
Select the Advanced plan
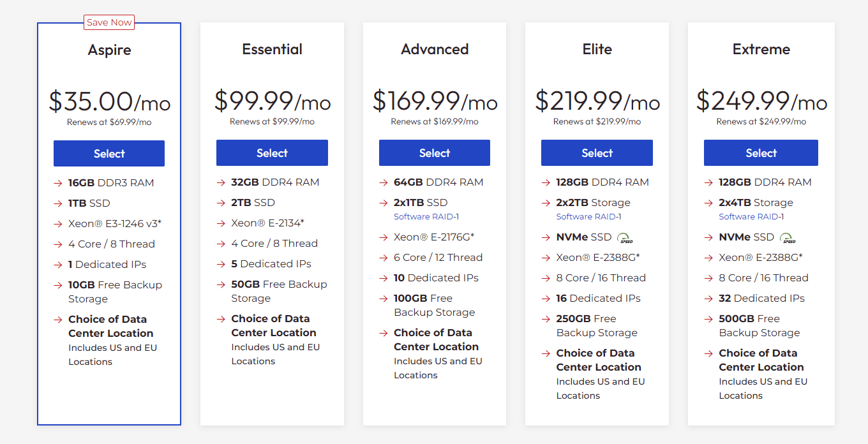click(435, 152)
